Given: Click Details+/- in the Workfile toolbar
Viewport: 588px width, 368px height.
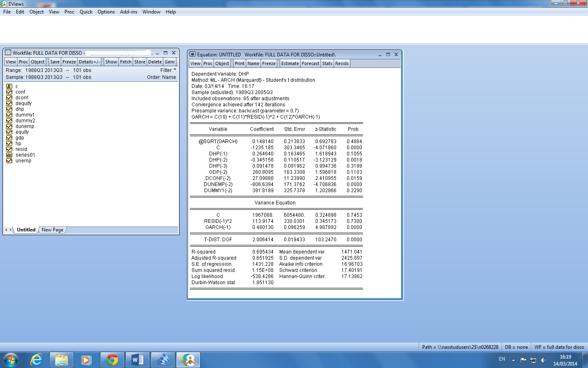Looking at the screenshot, I should point(89,62).
